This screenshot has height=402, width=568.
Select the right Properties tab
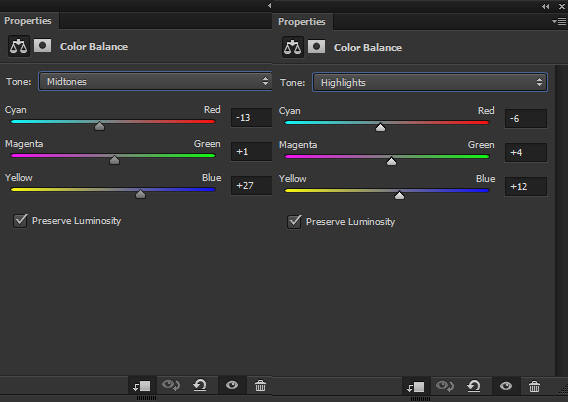[x=301, y=22]
